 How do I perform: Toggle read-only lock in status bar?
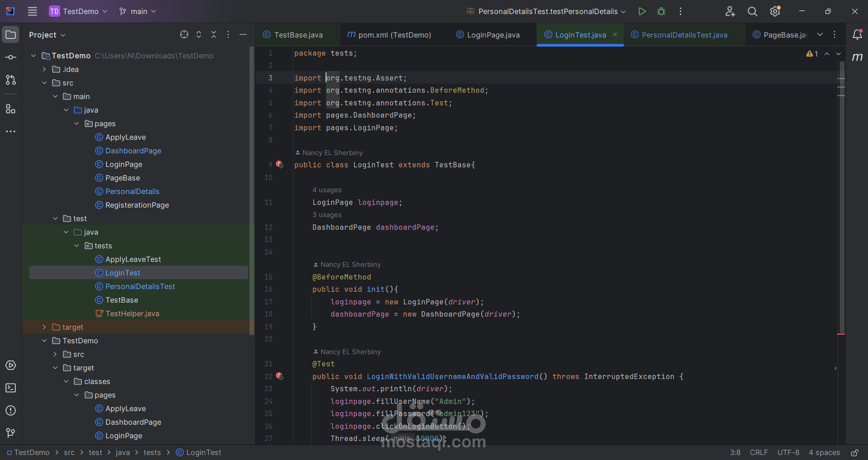pyautogui.click(x=855, y=453)
